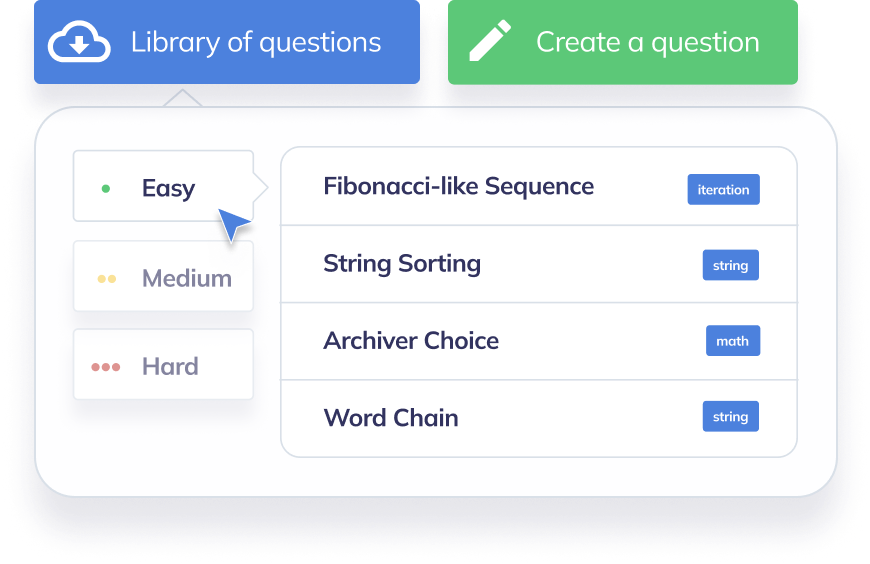Click the string tag on Word Chain
This screenshot has height=564, width=870.
[x=731, y=416]
